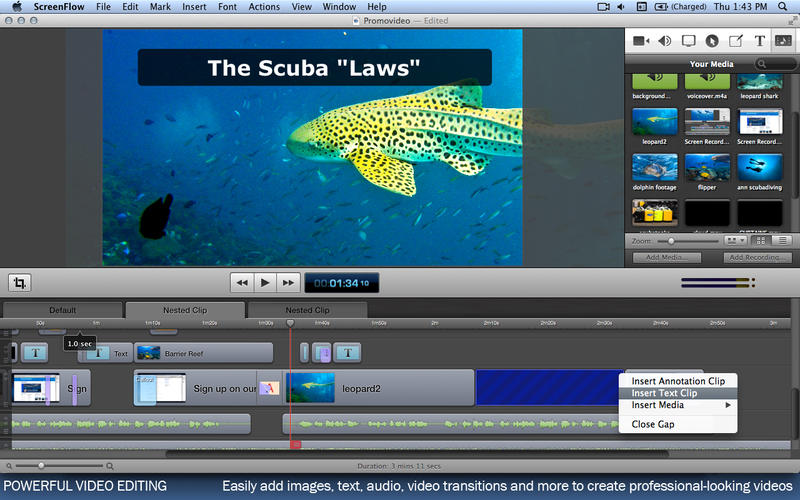Select the Crop tool button
This screenshot has height=500, width=800.
[x=19, y=282]
